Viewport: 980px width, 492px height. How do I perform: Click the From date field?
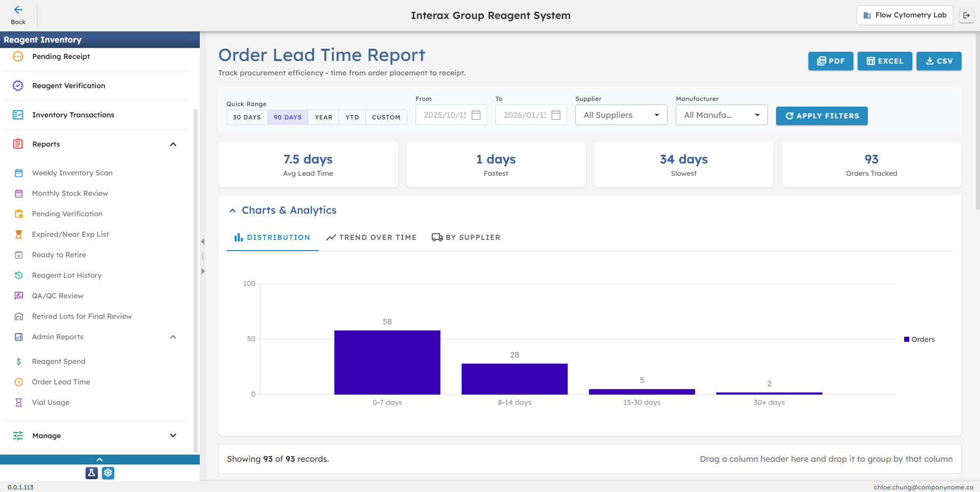tap(445, 115)
